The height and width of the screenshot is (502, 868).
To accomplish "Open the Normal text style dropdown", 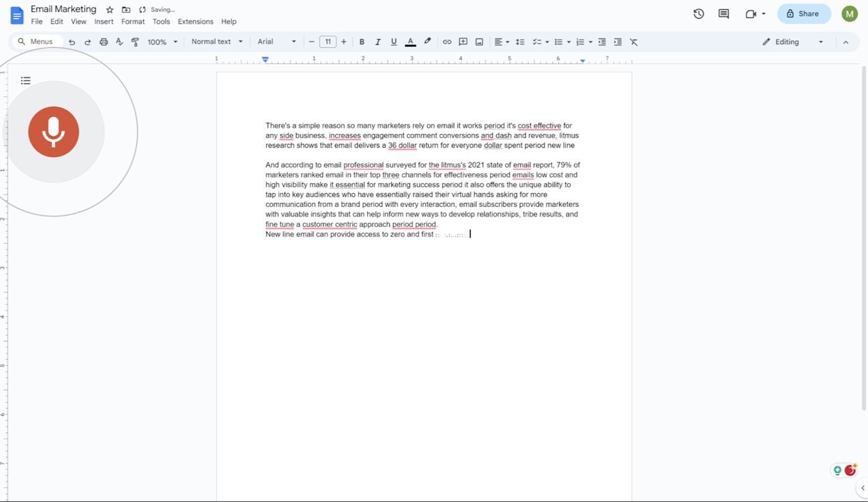I will coord(217,42).
